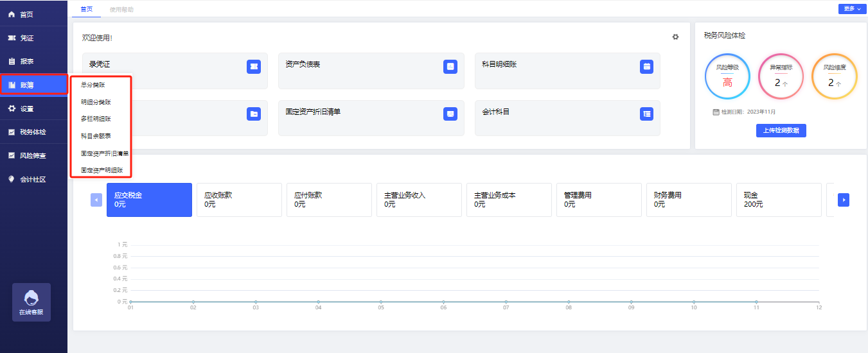The image size is (868, 353).
Task: Open the 科目明细账 shortcut card
Action: (x=567, y=71)
